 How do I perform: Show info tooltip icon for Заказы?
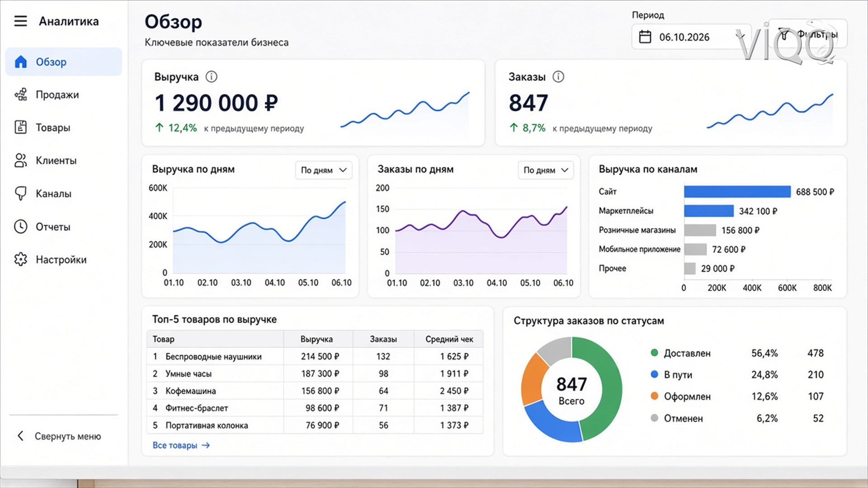tap(558, 77)
